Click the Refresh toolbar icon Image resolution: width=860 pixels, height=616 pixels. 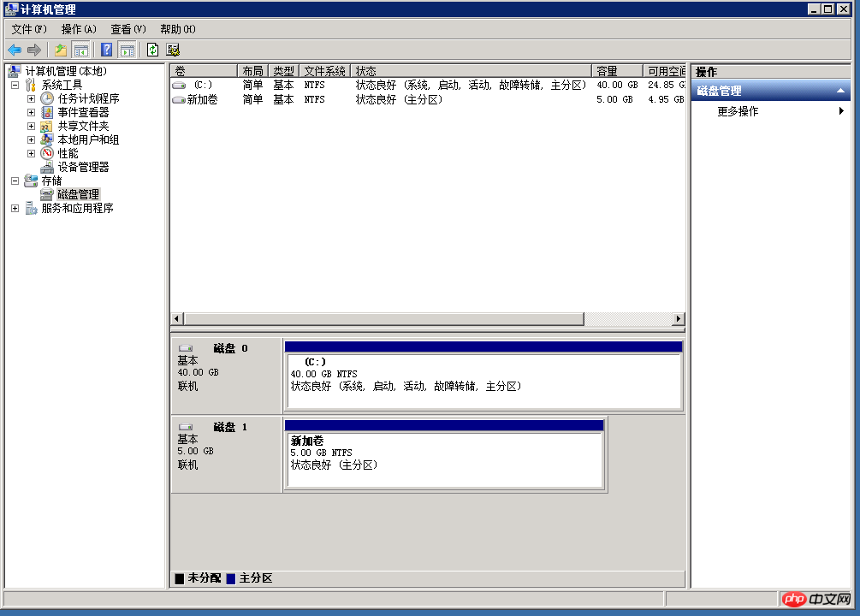[152, 50]
